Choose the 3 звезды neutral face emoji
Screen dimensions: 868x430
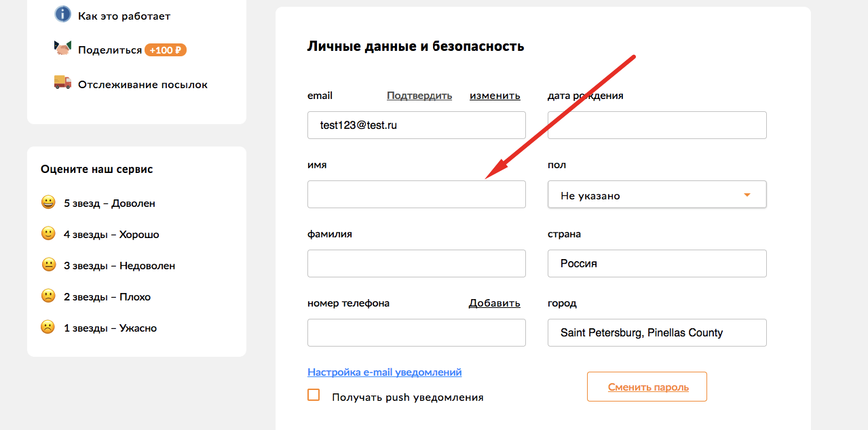click(x=48, y=265)
